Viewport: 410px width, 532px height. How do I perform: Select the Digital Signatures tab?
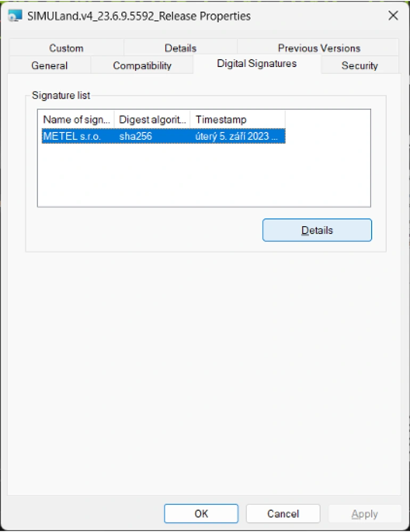pos(257,64)
